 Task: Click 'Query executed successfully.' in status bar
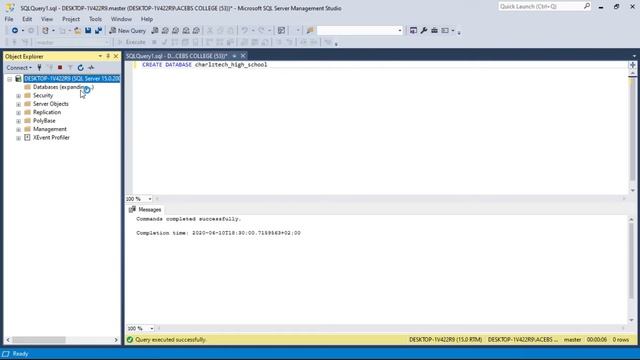click(171, 340)
